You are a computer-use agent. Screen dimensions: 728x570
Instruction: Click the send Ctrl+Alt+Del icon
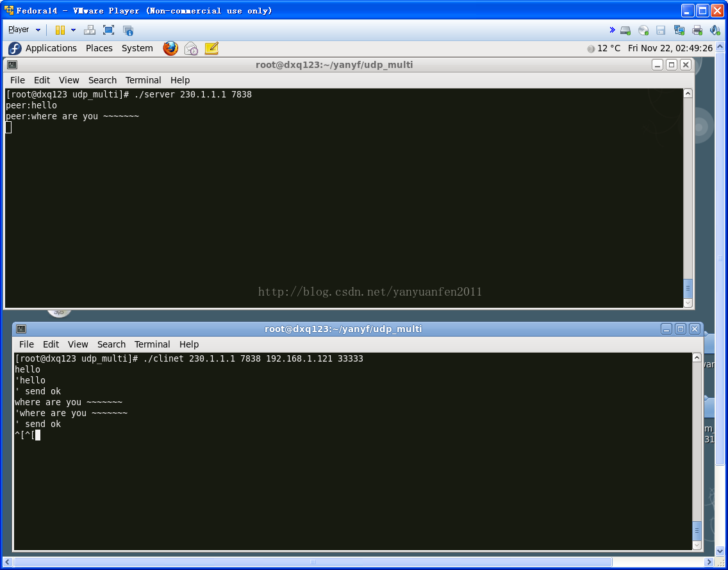click(x=90, y=30)
